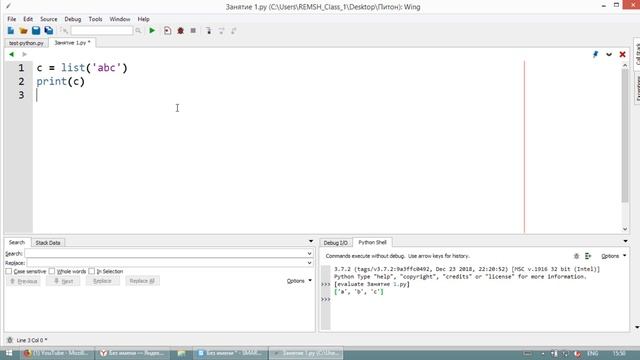This screenshot has height=360, width=640.
Task: Go back with the green left arrow
Action: [x=11, y=54]
